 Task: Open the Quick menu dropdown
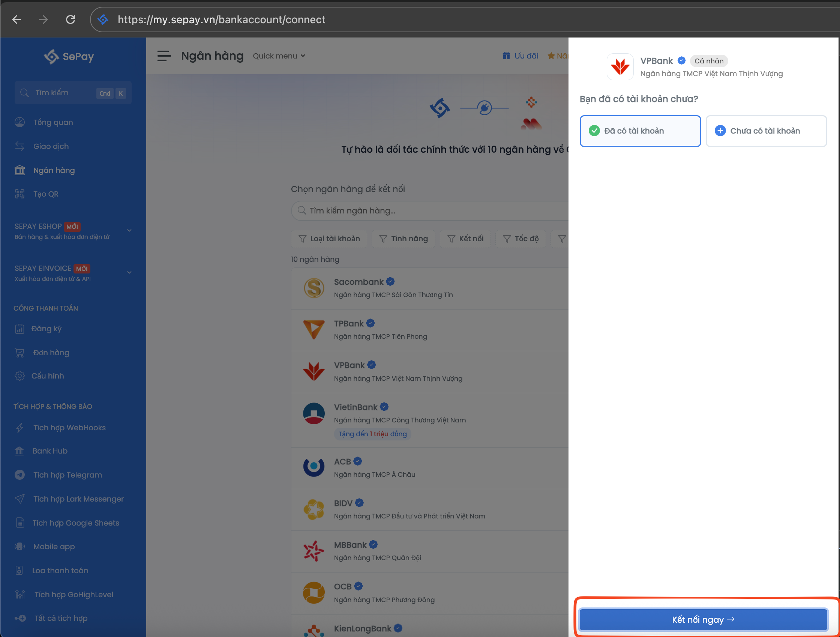pyautogui.click(x=279, y=56)
